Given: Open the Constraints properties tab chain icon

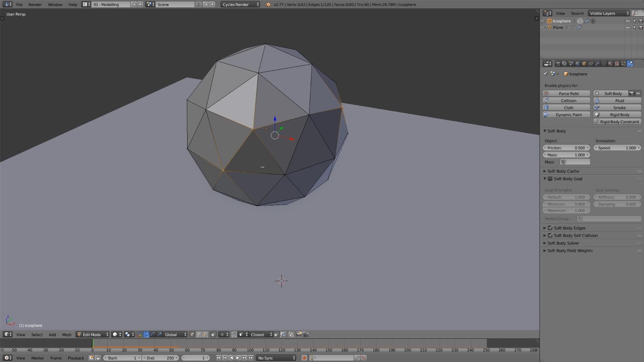Looking at the screenshot, I should point(591,64).
